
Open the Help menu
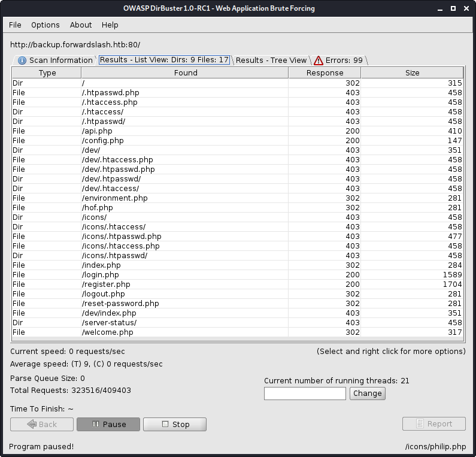110,25
